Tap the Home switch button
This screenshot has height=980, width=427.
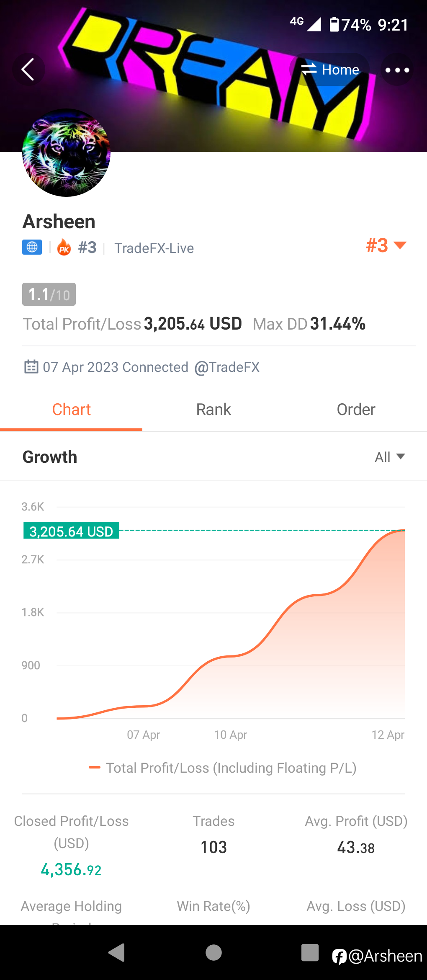[x=330, y=70]
